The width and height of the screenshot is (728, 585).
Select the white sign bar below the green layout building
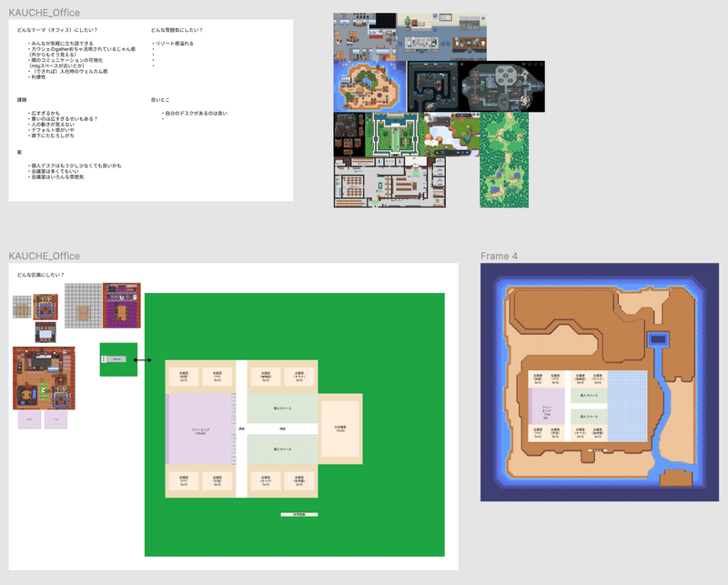[299, 514]
